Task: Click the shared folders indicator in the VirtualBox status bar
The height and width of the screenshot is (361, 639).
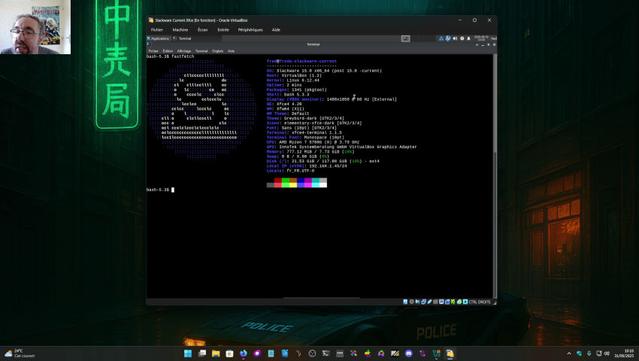Action: (x=435, y=302)
